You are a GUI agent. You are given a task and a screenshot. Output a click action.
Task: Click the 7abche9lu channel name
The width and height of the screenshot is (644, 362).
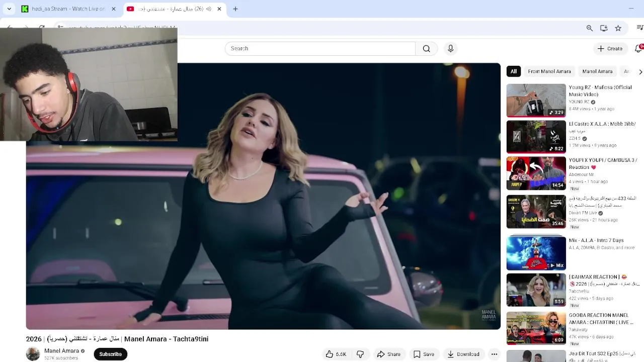[579, 291]
